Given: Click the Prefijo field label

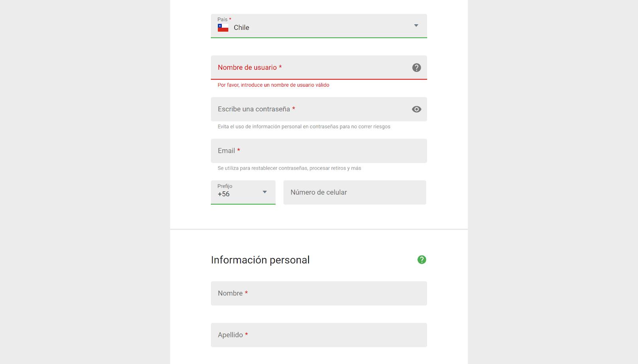Looking at the screenshot, I should pyautogui.click(x=225, y=186).
